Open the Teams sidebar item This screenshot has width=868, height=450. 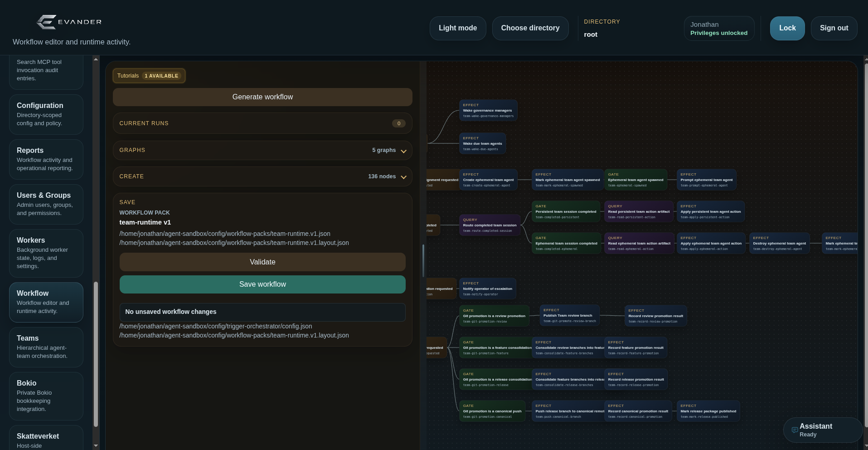[x=46, y=347]
